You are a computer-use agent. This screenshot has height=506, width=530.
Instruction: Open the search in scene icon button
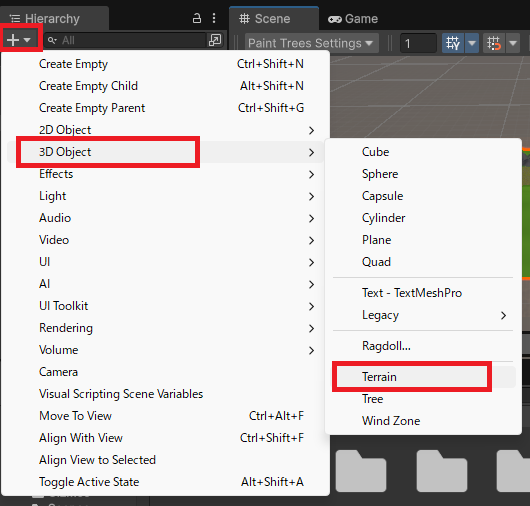coord(215,40)
